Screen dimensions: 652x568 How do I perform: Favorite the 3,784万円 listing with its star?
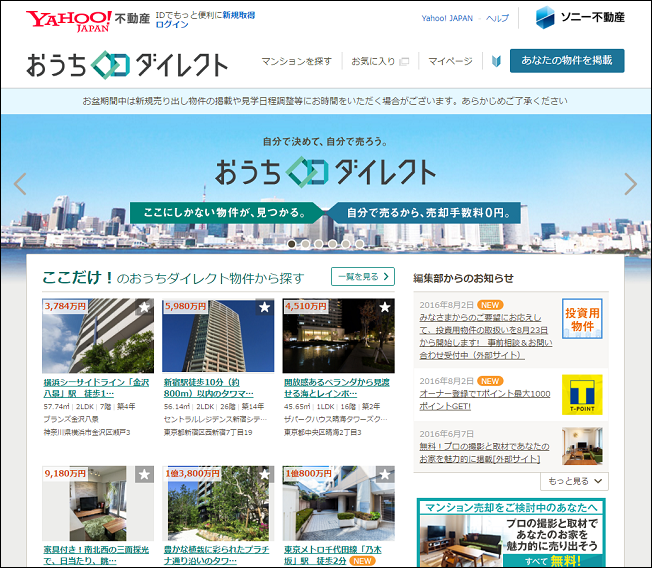pos(144,307)
